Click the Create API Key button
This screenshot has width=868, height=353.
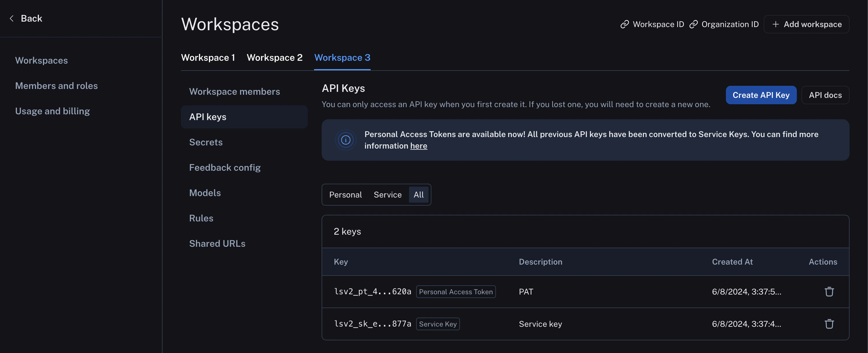[x=761, y=95]
